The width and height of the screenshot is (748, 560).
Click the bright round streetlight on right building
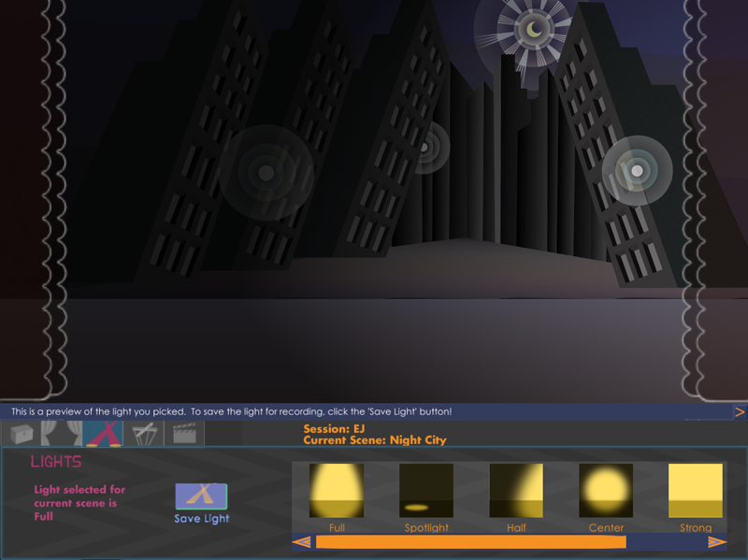(x=637, y=171)
